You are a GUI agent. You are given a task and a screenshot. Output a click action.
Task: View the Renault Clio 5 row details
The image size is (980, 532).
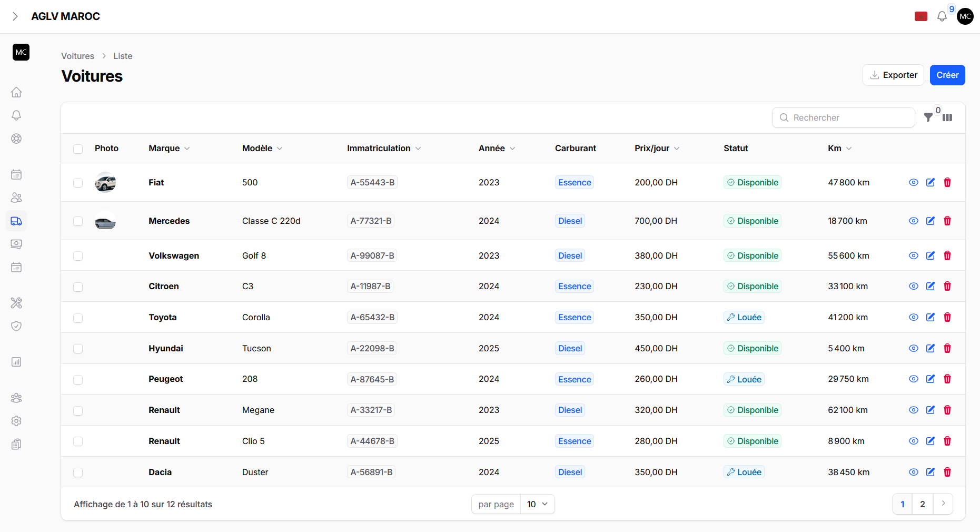pyautogui.click(x=914, y=441)
